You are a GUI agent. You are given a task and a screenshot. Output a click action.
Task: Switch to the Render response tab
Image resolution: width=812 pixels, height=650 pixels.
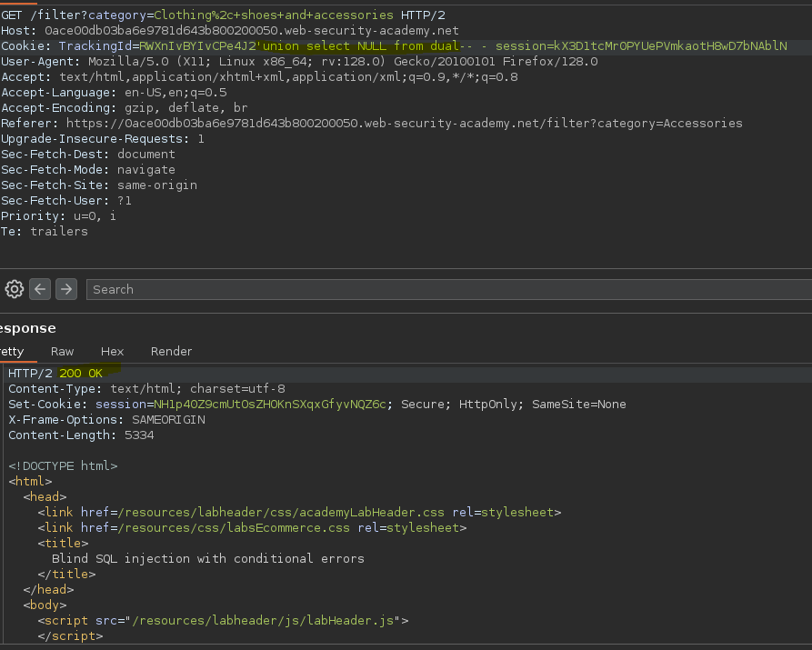pos(171,351)
